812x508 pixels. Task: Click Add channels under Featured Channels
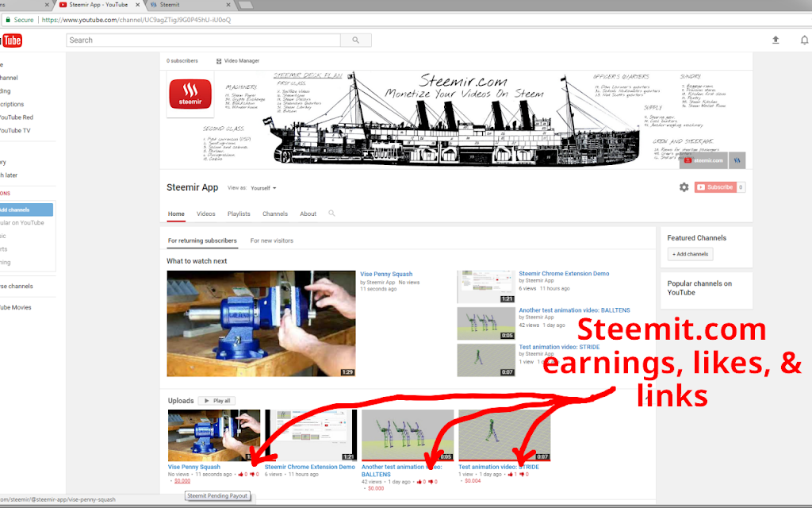691,254
